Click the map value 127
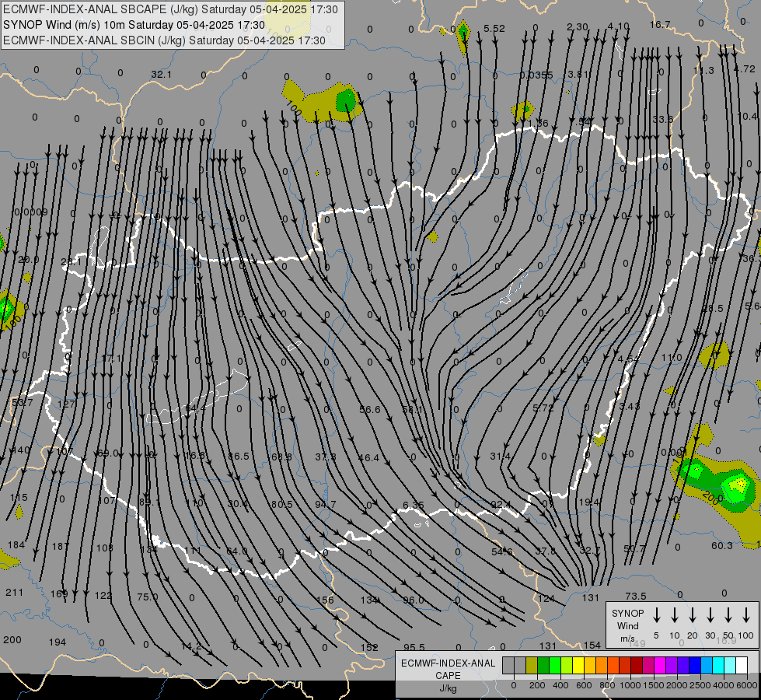The width and height of the screenshot is (761, 700). click(x=66, y=404)
